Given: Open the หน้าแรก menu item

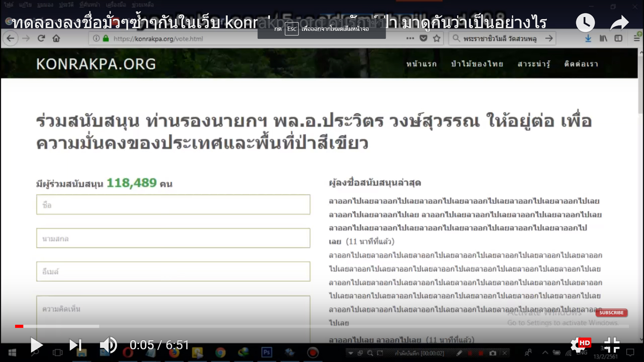Looking at the screenshot, I should (421, 64).
